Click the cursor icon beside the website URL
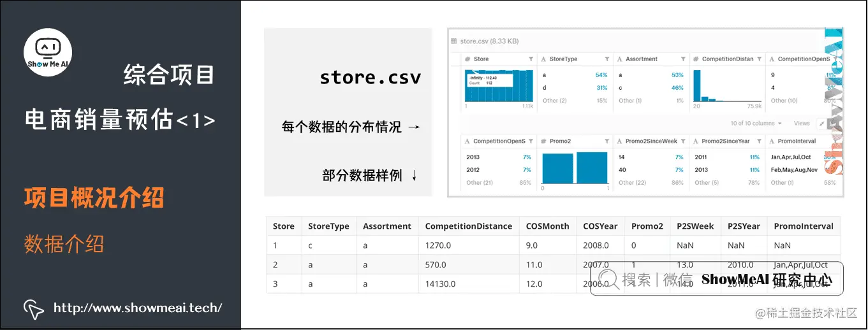Screen dimensions: 868x330 pyautogui.click(x=34, y=308)
